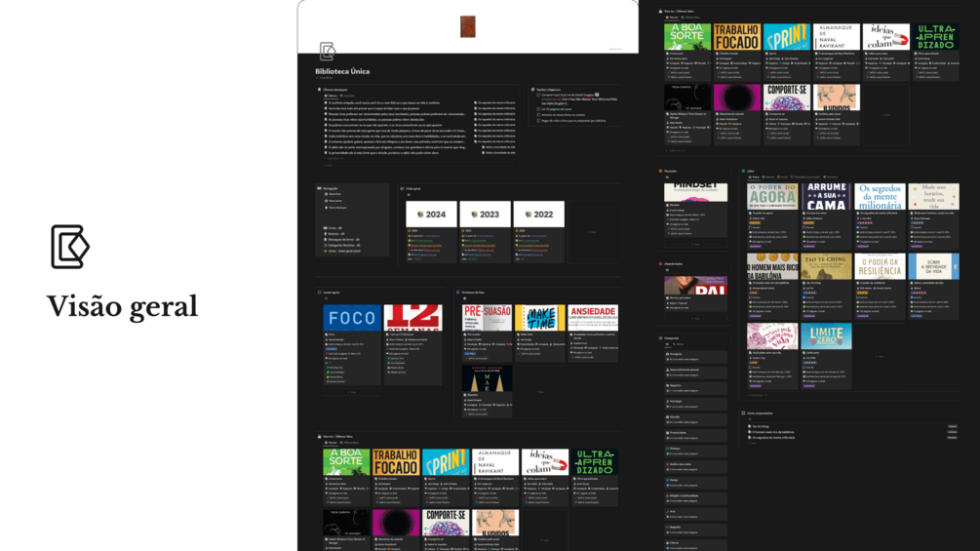Click the Tarefas | Objetivos section icon
This screenshot has height=551, width=980.
[533, 90]
